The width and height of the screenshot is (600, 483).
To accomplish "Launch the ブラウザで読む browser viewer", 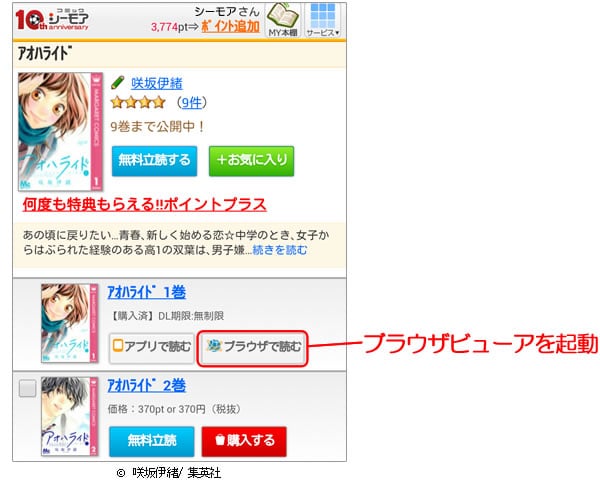I will (x=253, y=348).
